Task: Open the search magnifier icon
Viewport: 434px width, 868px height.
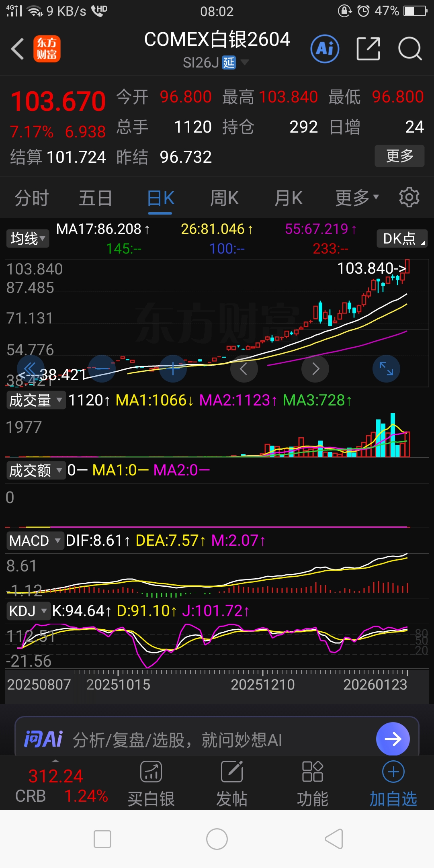Action: pos(410,49)
